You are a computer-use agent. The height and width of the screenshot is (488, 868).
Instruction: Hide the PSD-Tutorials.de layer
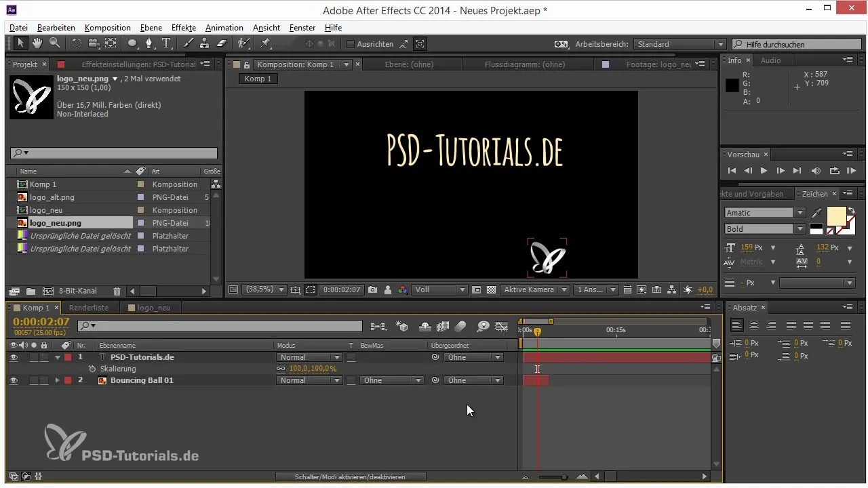click(14, 357)
